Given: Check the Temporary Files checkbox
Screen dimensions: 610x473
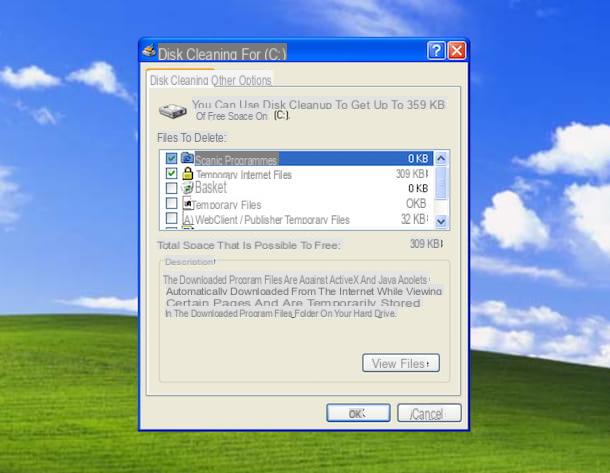Looking at the screenshot, I should click(x=171, y=203).
